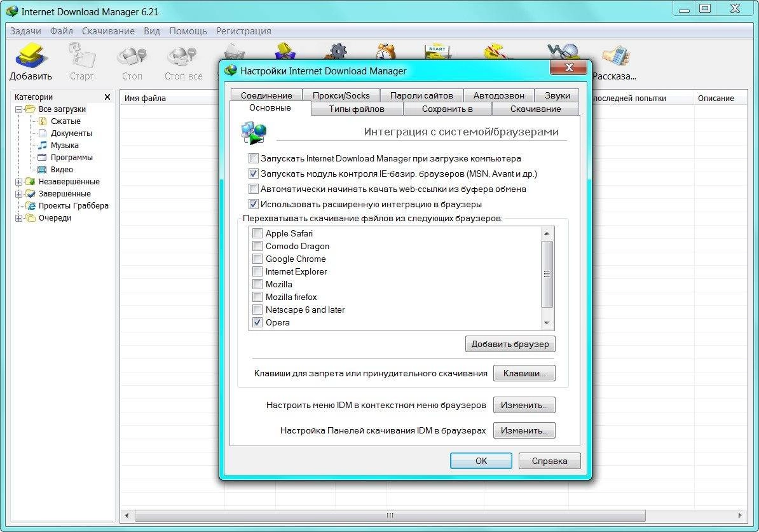Close the Настройки dialog with X
The height and width of the screenshot is (532, 759).
pos(569,67)
